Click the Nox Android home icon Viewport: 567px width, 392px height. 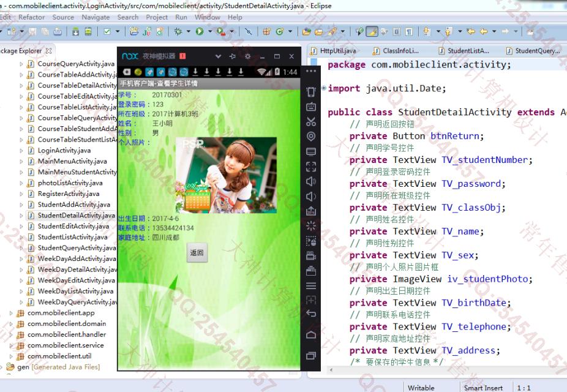pyautogui.click(x=311, y=334)
